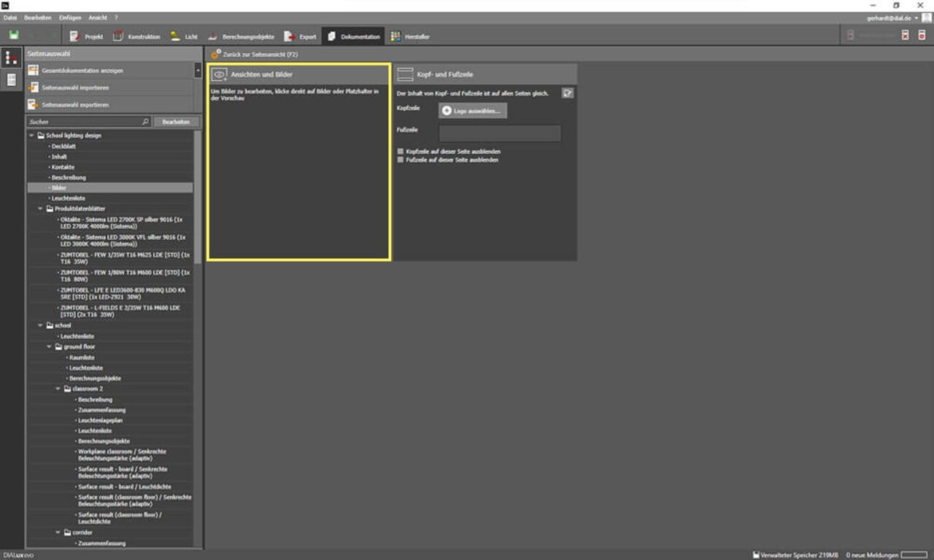
Task: Click the Logo auswählen button
Action: click(473, 111)
